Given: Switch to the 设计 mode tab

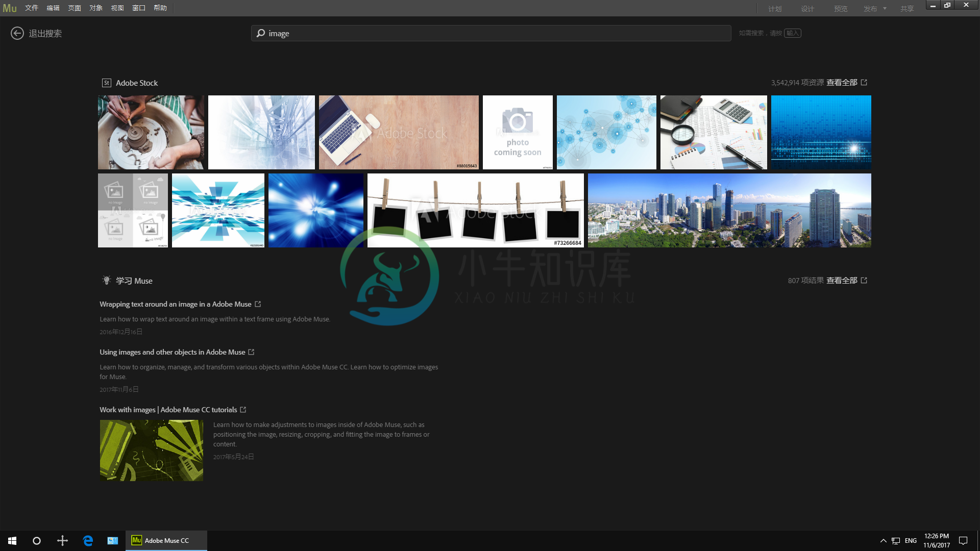Looking at the screenshot, I should point(807,9).
